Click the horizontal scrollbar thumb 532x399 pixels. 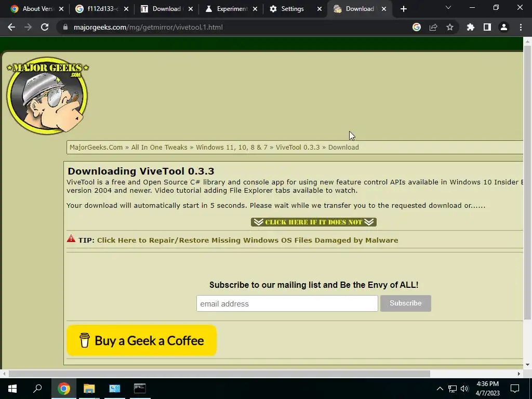(219, 374)
